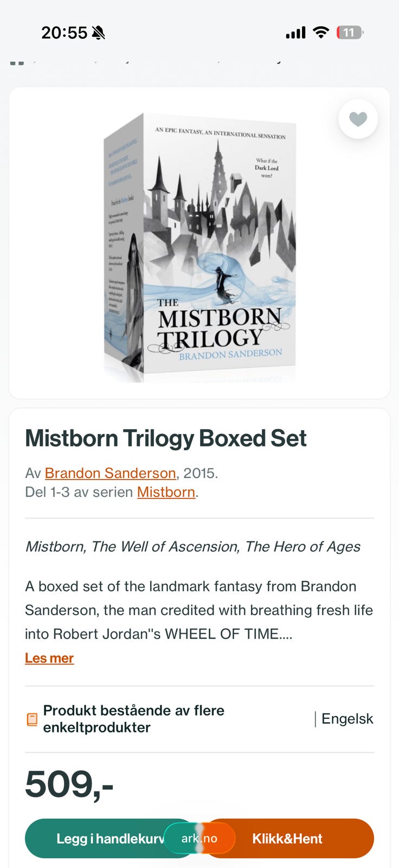Tap the Mistborn Trilogy Boxed Set title

click(x=166, y=438)
